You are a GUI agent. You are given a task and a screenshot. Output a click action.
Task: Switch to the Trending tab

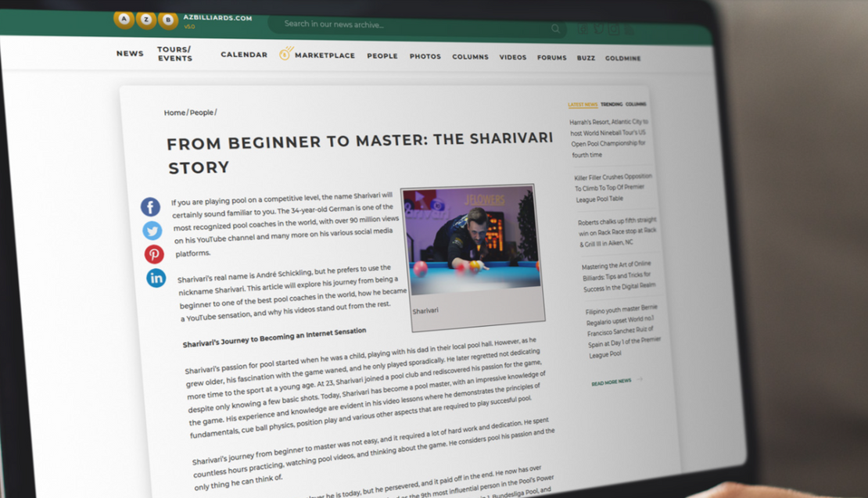tap(612, 104)
